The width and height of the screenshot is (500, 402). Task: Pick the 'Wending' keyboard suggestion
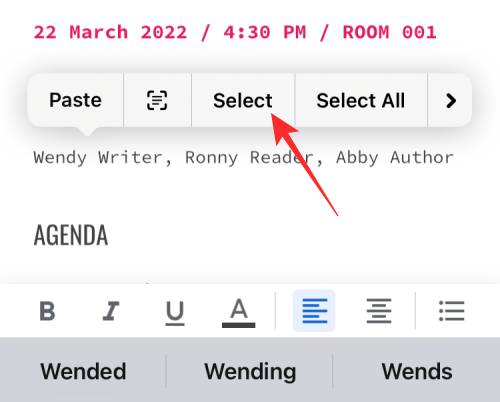250,372
